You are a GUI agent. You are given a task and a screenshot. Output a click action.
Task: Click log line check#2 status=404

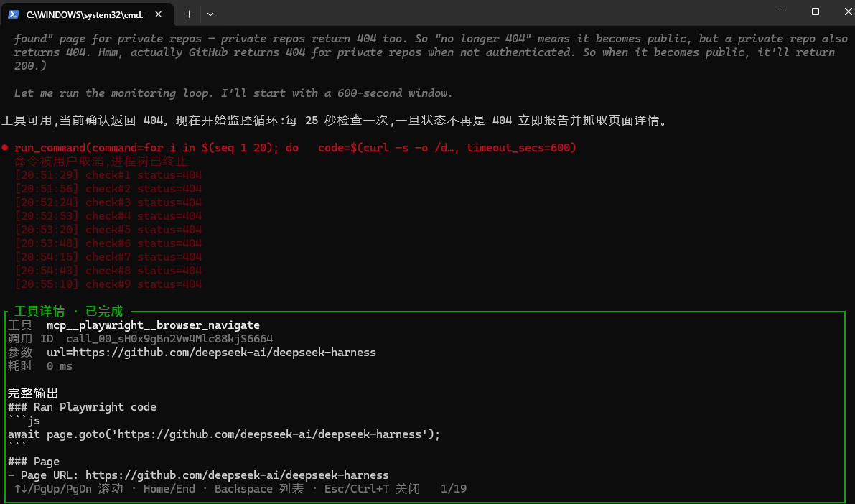coord(108,189)
